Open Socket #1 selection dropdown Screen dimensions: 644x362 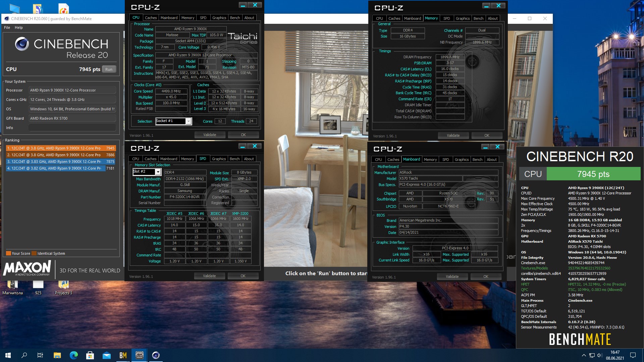[174, 121]
